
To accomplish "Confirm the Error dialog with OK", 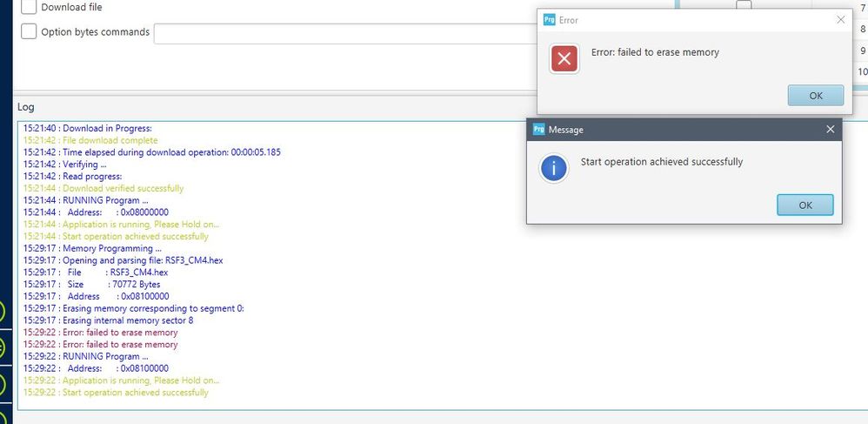I will (x=816, y=95).
